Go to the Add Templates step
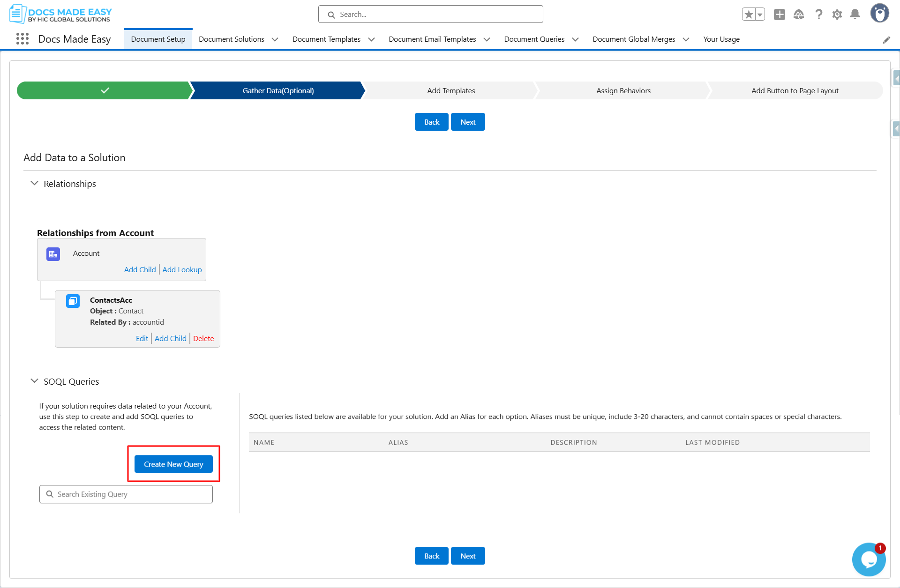Viewport: 900px width, 588px height. pos(450,90)
